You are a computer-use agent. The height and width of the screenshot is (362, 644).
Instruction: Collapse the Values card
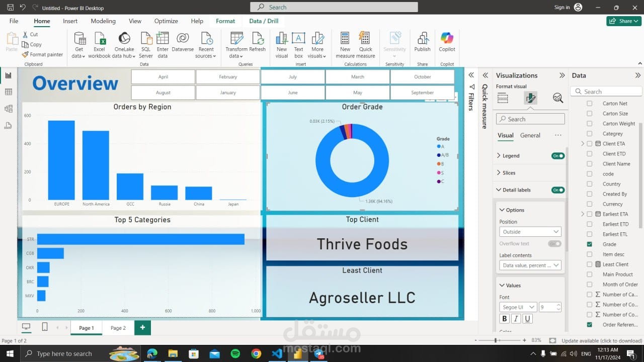click(x=502, y=286)
